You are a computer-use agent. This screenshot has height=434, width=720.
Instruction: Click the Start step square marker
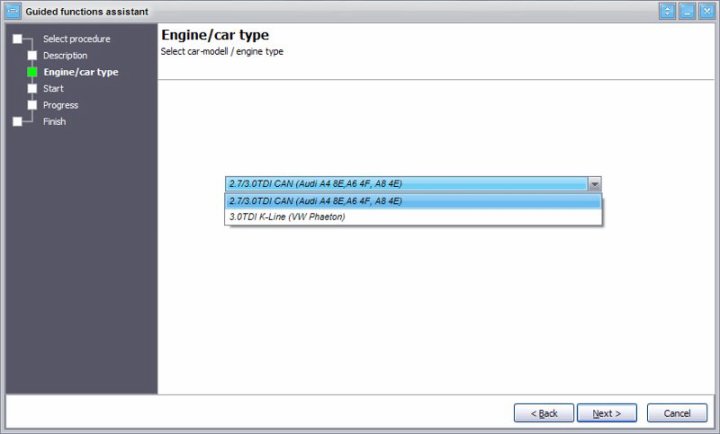pos(32,89)
